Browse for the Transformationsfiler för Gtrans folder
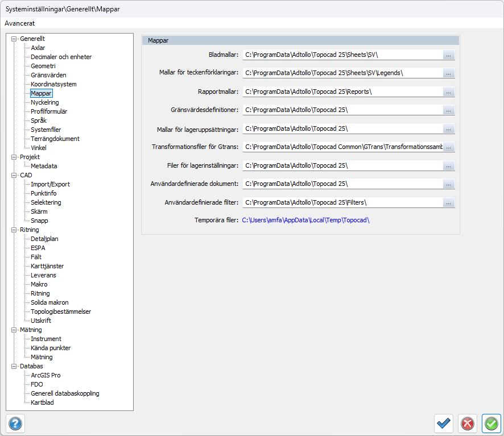The image size is (504, 436). pyautogui.click(x=449, y=147)
